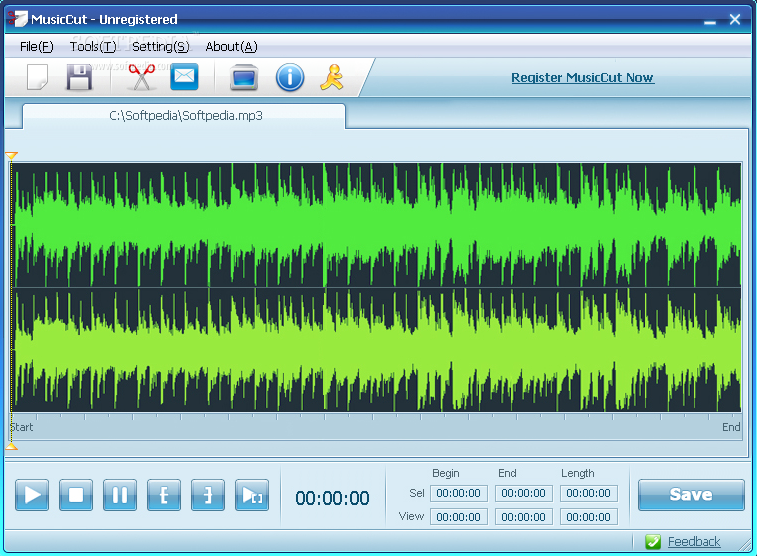Set selection end with right bracket button
Screen dimensions: 757x556
pyautogui.click(x=208, y=495)
